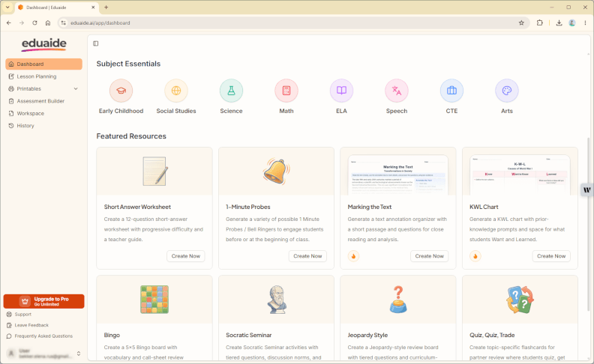Open the CTE briefcase icon
Viewport: 594px width, 364px height.
pos(451,91)
